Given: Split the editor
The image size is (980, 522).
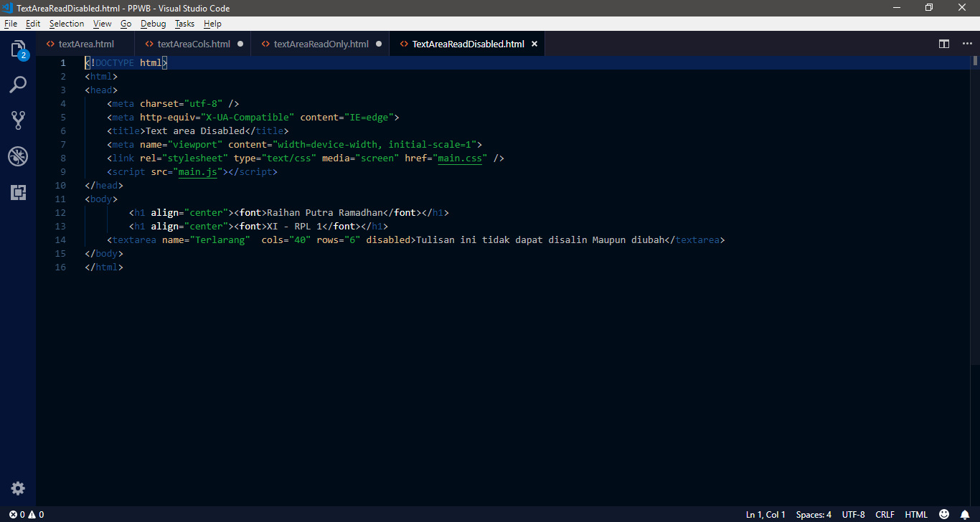Looking at the screenshot, I should [944, 44].
